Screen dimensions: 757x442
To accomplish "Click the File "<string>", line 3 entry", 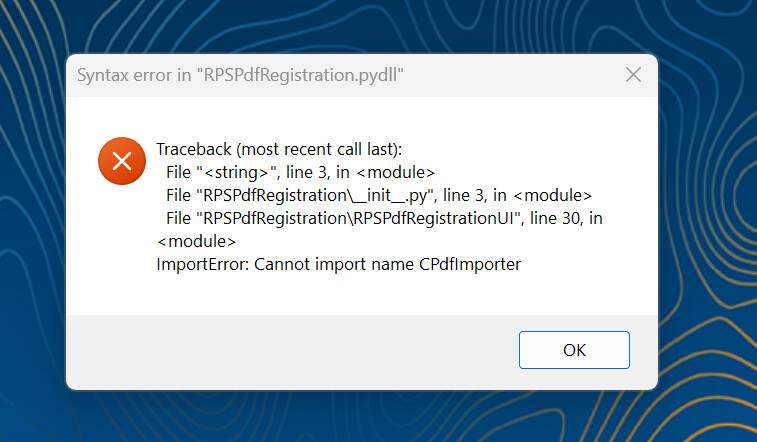I will pos(301,172).
